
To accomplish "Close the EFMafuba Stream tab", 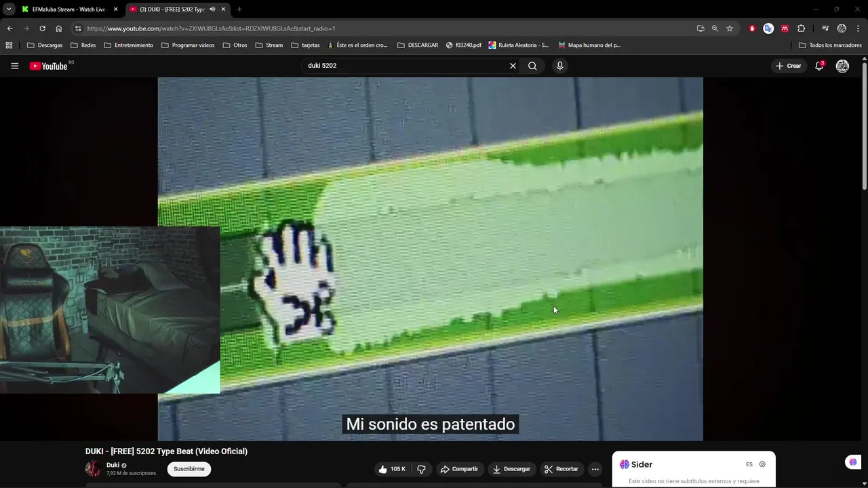I will point(115,9).
